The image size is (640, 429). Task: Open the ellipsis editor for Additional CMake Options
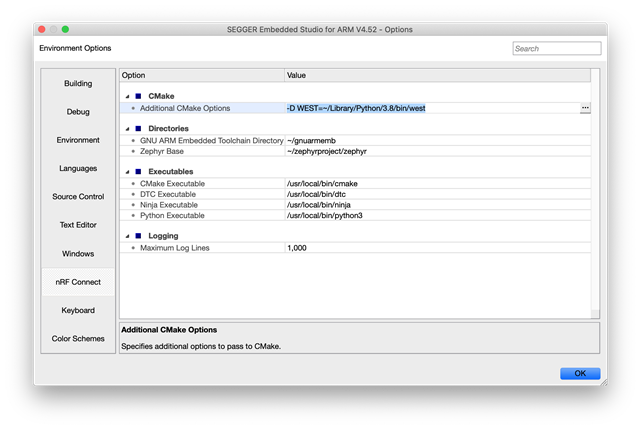(585, 108)
